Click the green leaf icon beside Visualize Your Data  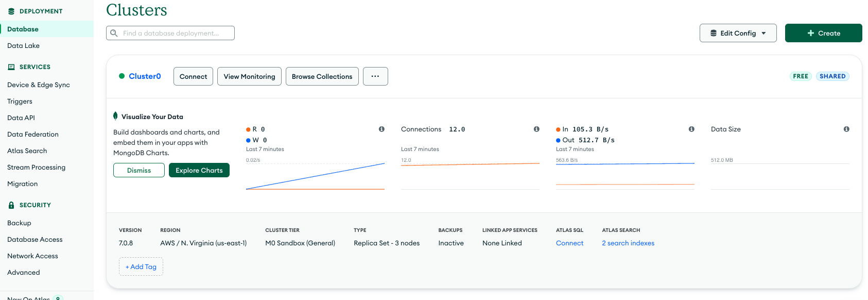coord(115,116)
